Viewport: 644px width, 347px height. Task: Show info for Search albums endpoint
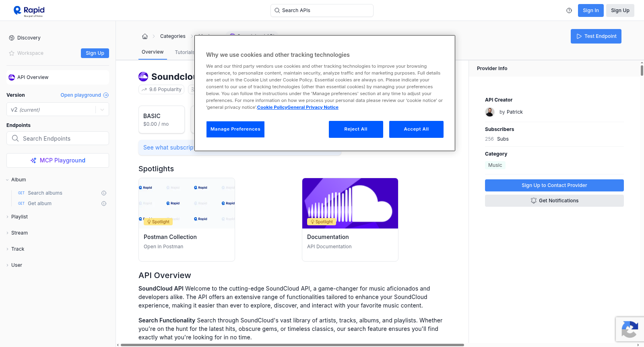(x=104, y=193)
